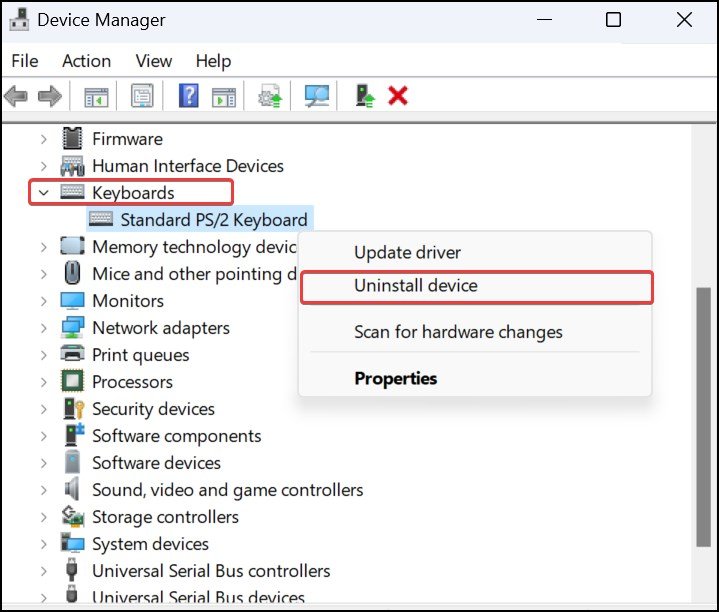Expand the Processors category
The image size is (719, 612).
pyautogui.click(x=43, y=382)
